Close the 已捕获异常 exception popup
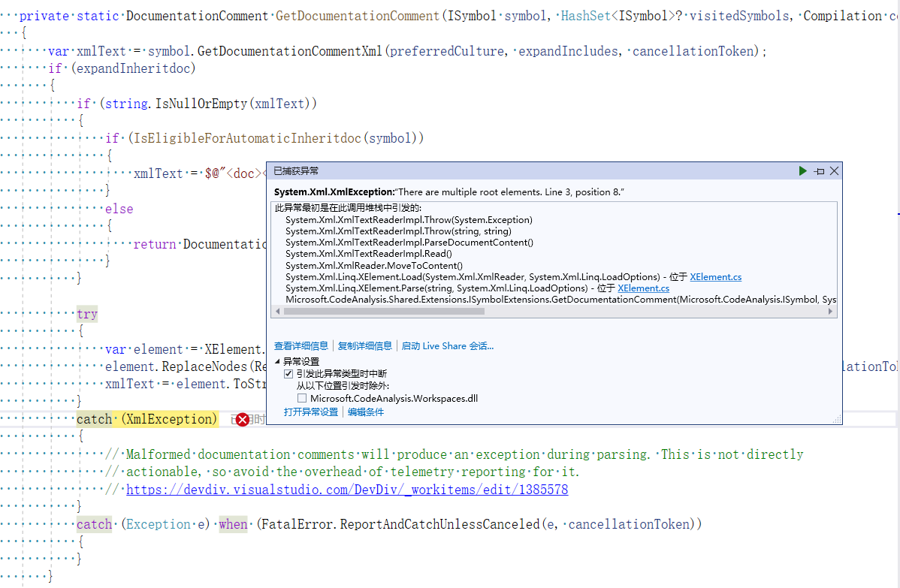This screenshot has width=900, height=588. pyautogui.click(x=835, y=171)
